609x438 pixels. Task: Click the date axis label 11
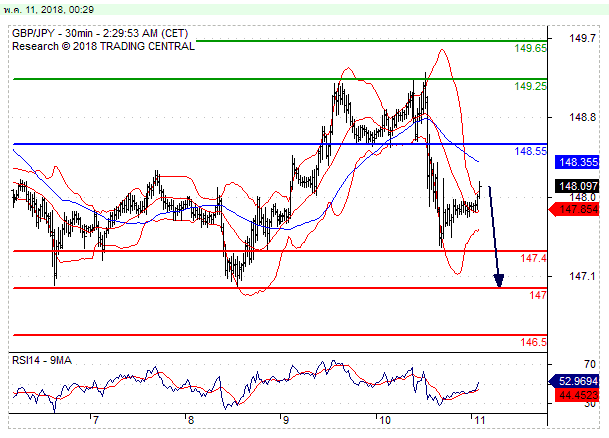tap(480, 420)
